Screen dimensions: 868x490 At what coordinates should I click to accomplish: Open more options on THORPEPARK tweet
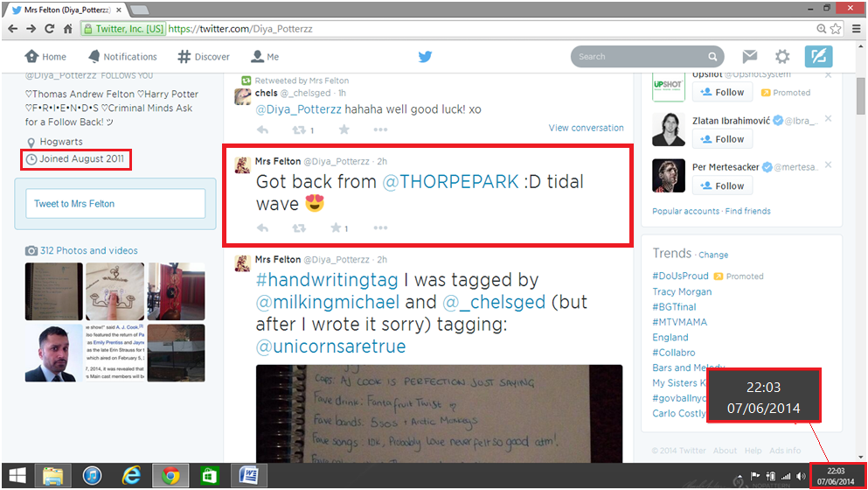(380, 227)
